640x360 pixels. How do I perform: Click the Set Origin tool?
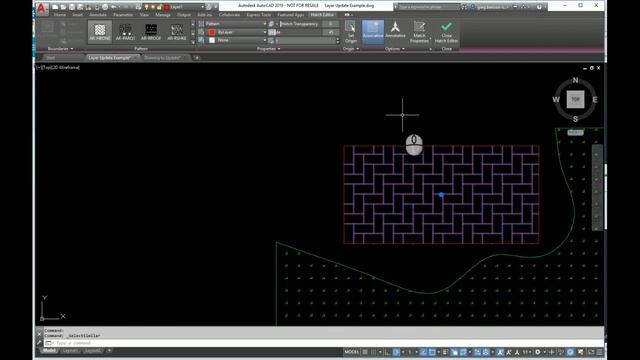tap(351, 32)
